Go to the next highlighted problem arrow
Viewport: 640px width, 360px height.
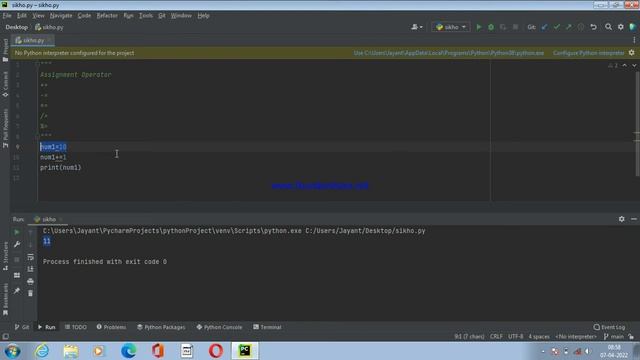coord(634,65)
